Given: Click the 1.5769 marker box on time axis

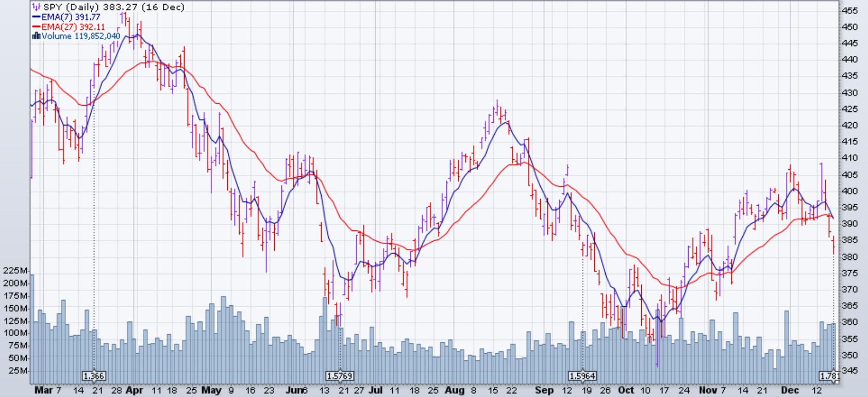Looking at the screenshot, I should pyautogui.click(x=340, y=376).
